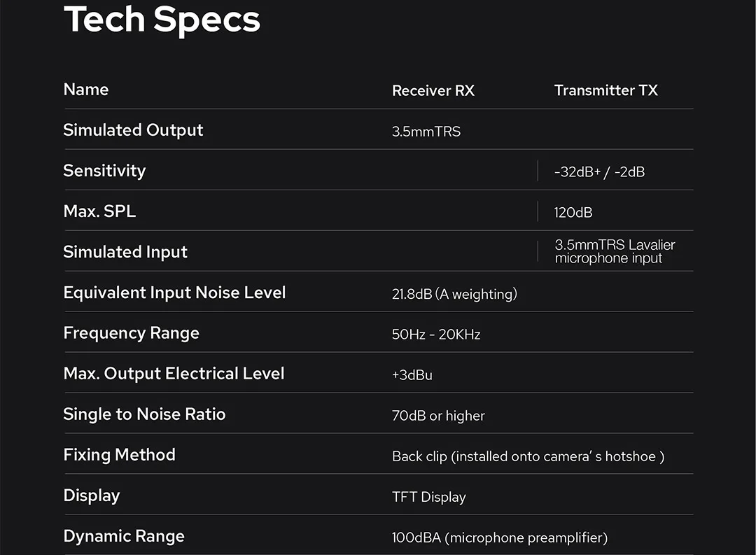This screenshot has width=756, height=555.
Task: Click the Simulated Input row label
Action: (x=125, y=252)
